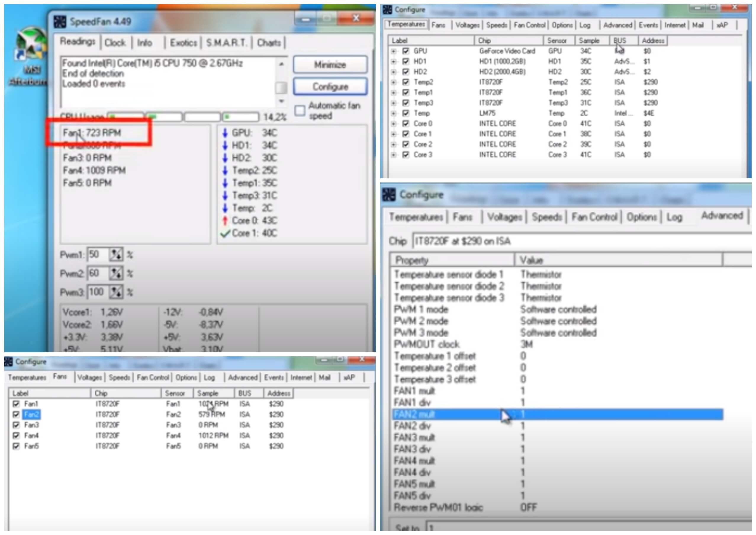Sort the temperature list by the Sample column

point(592,41)
